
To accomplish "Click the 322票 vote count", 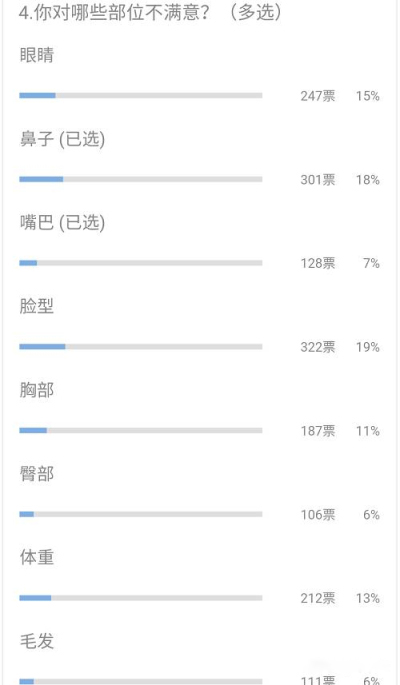I will (318, 347).
